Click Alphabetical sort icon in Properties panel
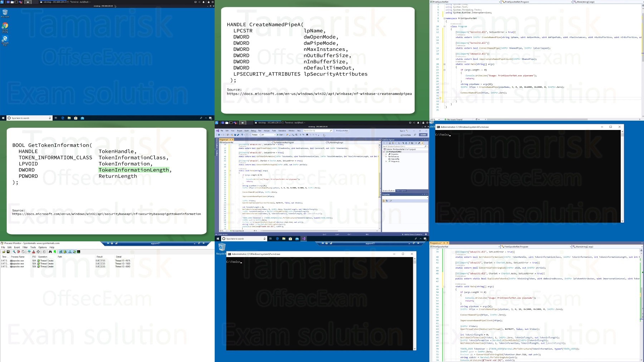 [387, 201]
